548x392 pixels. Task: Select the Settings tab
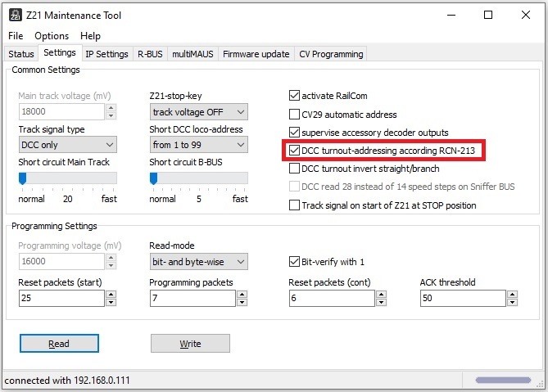[x=60, y=52]
